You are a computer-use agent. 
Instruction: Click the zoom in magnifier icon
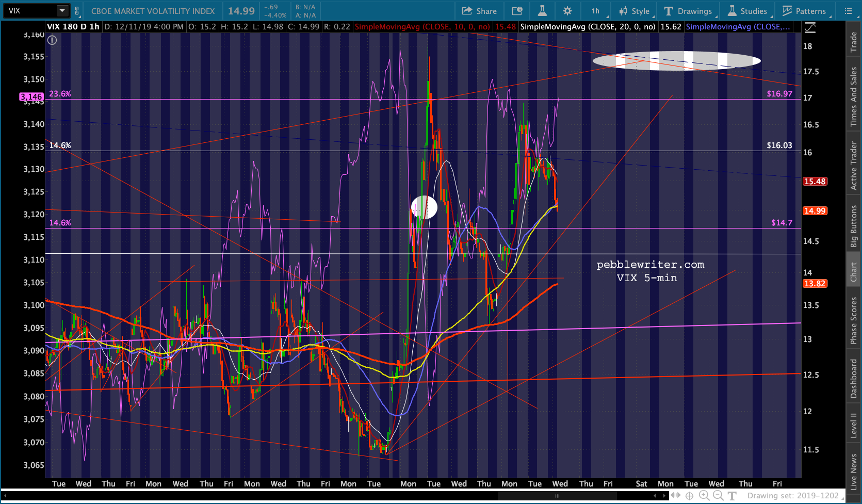(704, 496)
